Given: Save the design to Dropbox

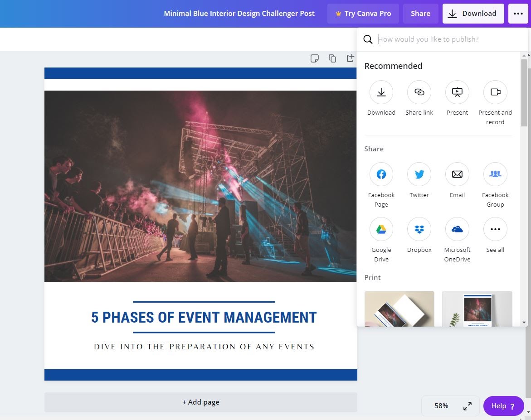Looking at the screenshot, I should click(x=419, y=229).
